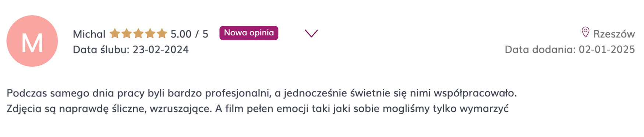The image size is (644, 137).
Task: Click the Data ślubu 23-02-2024 text
Action: 131,49
